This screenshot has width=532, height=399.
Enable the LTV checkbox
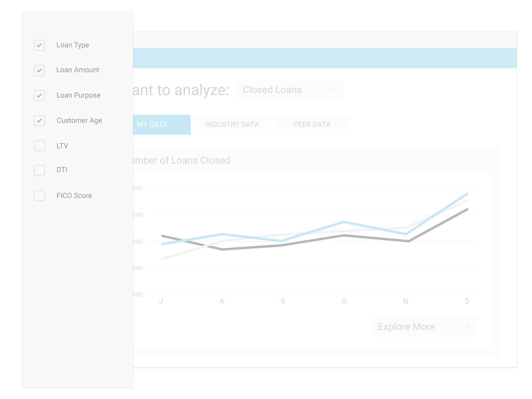click(39, 145)
